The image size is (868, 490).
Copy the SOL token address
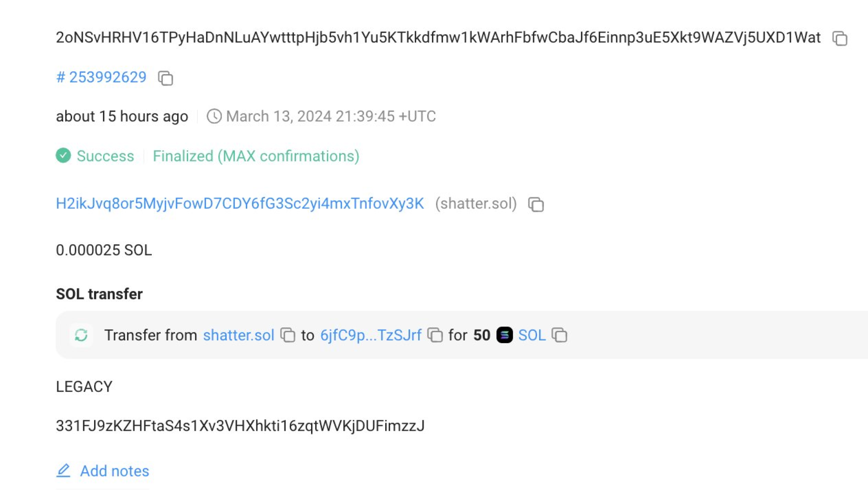[x=560, y=335]
